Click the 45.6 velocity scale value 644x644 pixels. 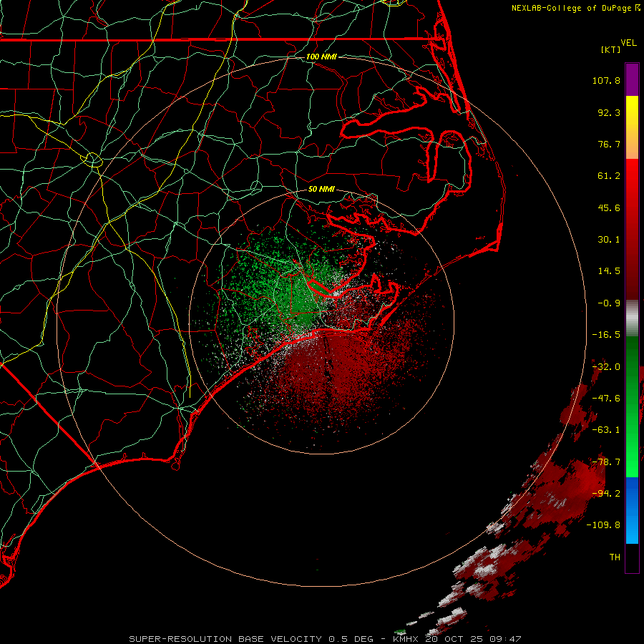[x=609, y=208]
